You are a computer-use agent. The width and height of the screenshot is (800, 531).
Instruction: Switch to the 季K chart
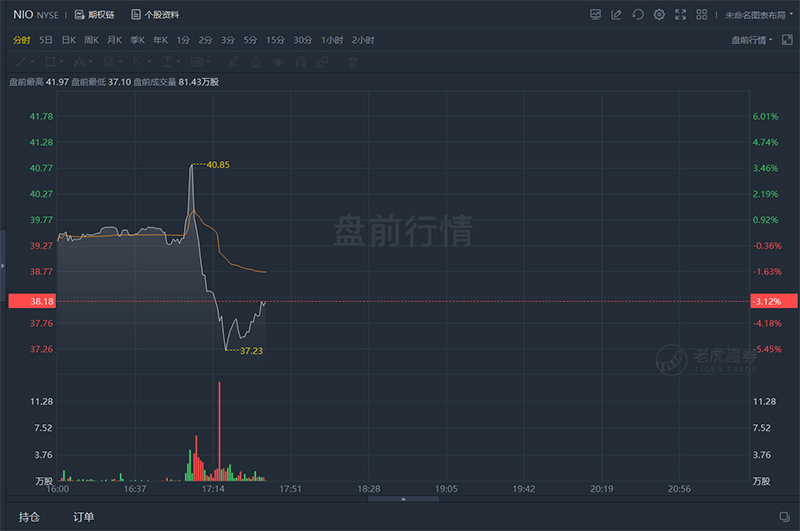(138, 40)
